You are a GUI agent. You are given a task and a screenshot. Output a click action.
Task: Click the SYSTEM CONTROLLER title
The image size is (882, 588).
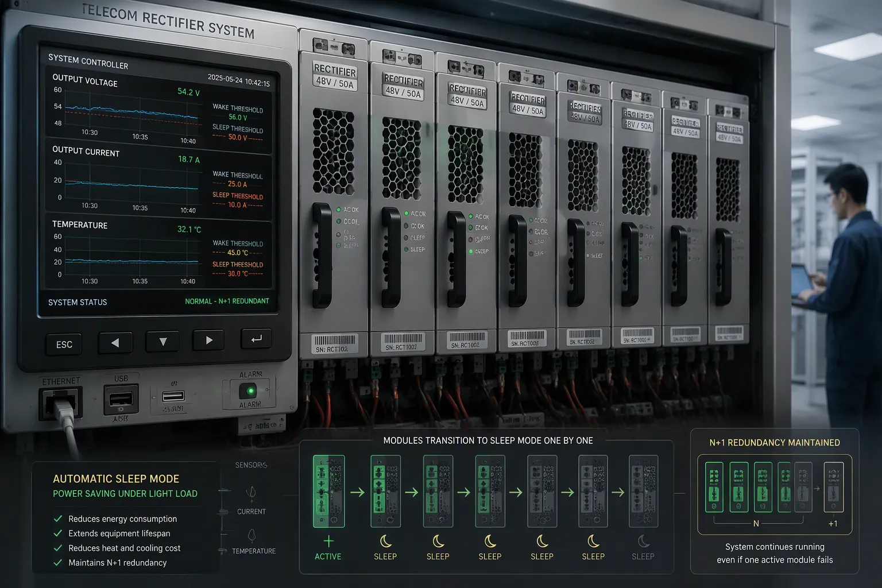88,61
